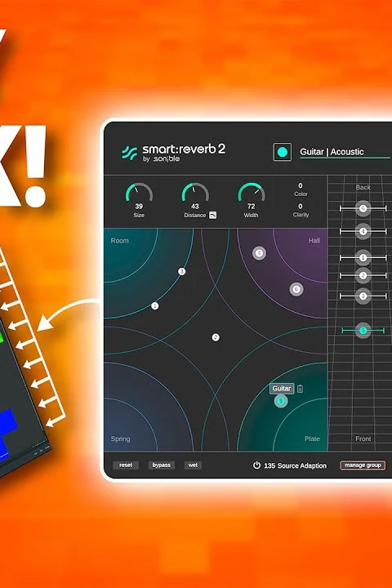The width and height of the screenshot is (392, 588).
Task: Select node 2 at matrix center
Action: coord(216,337)
